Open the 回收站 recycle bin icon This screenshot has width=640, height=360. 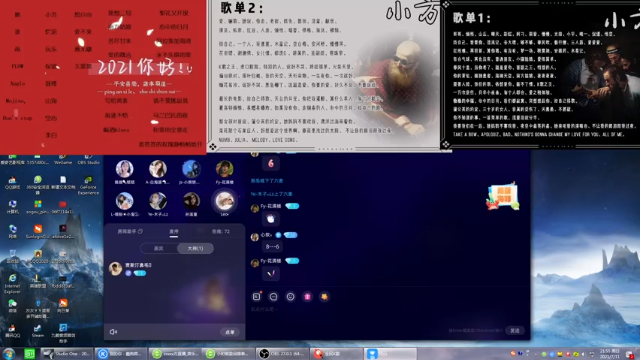tap(13, 256)
